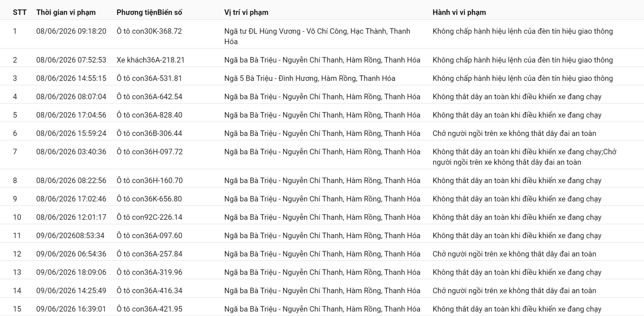
Task: Select license plate 30K-368.72 cell
Action: tap(149, 31)
